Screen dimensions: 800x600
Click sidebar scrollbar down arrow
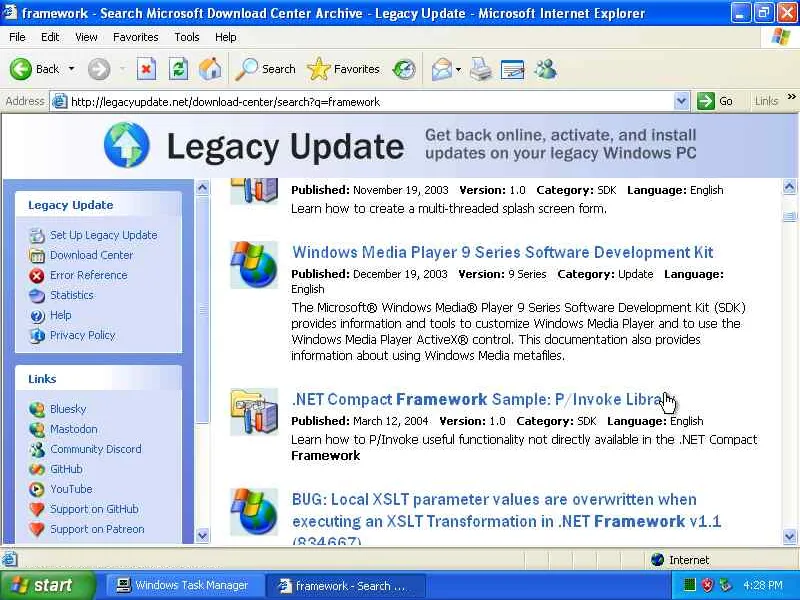(x=203, y=536)
